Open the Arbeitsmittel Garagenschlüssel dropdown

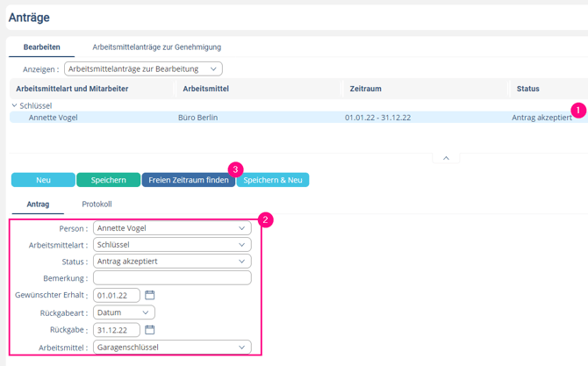[x=172, y=348]
